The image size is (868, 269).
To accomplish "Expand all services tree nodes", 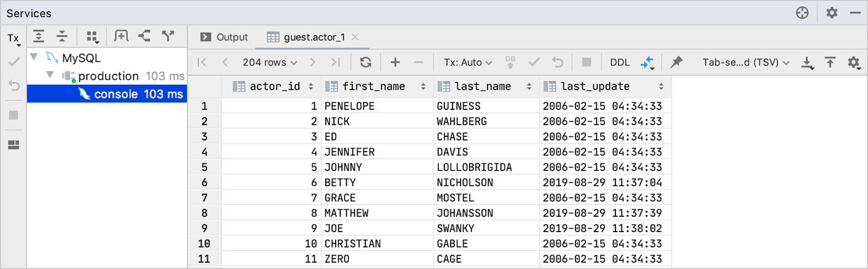I will click(x=39, y=36).
